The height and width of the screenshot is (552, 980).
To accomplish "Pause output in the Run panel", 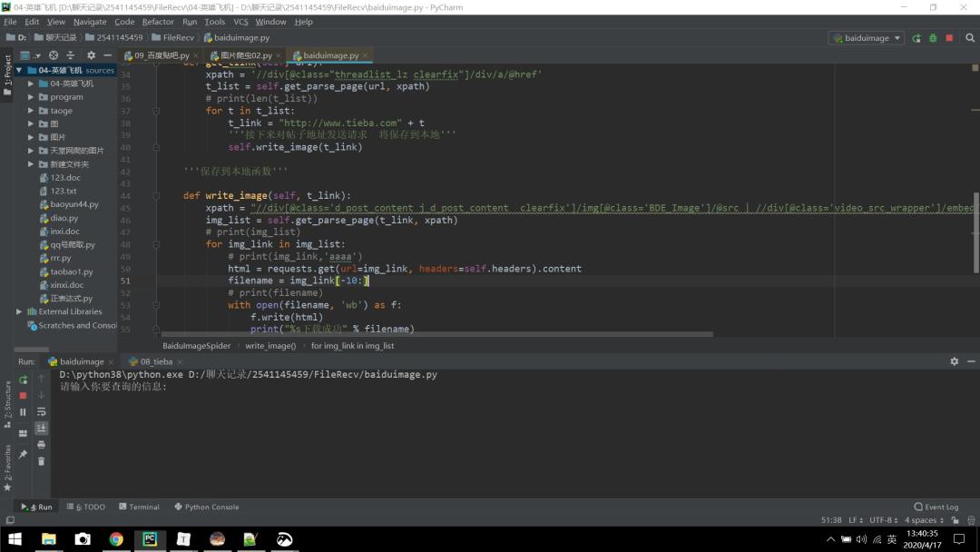I will pos(24,412).
